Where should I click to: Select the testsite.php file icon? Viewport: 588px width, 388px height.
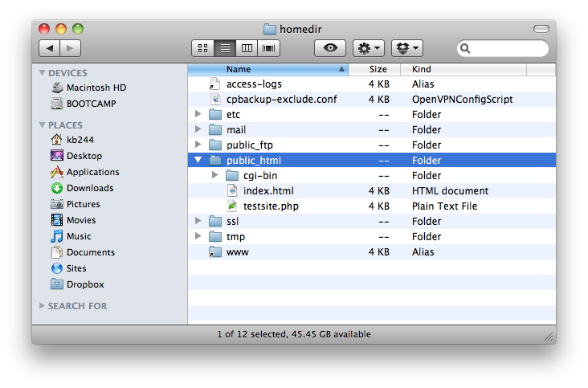[x=232, y=206]
